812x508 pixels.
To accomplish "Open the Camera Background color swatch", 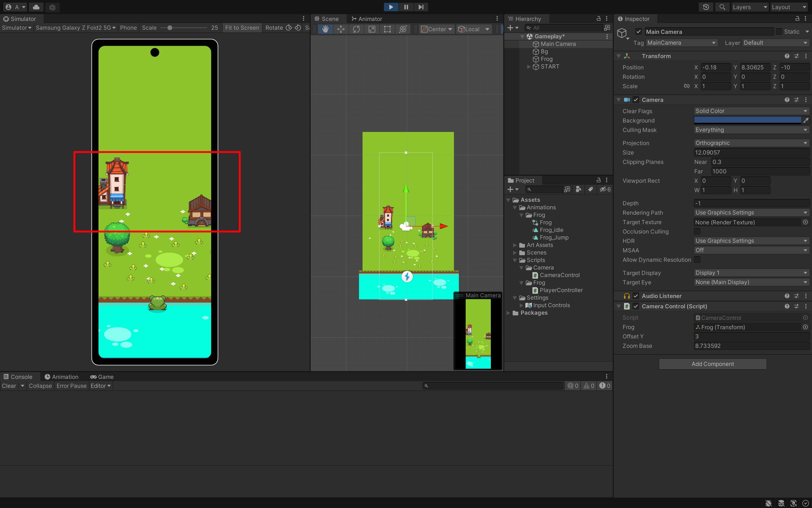I will (747, 120).
